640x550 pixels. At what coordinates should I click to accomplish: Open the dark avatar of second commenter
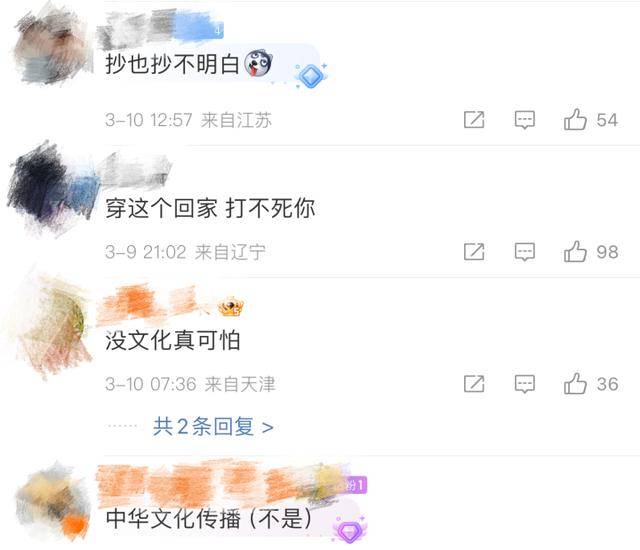pyautogui.click(x=51, y=189)
